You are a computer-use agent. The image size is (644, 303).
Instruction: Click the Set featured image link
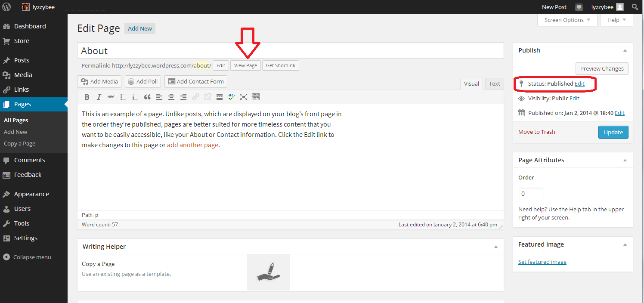pos(542,262)
